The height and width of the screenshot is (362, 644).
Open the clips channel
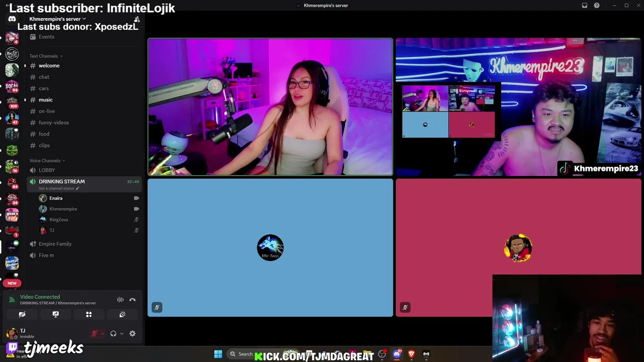click(84, 145)
